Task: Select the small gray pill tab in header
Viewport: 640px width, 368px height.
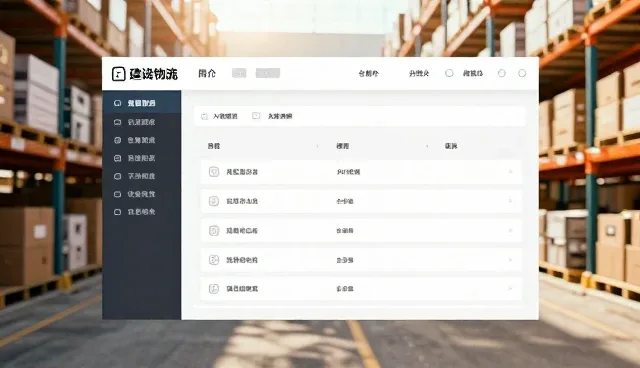Action: click(x=239, y=73)
